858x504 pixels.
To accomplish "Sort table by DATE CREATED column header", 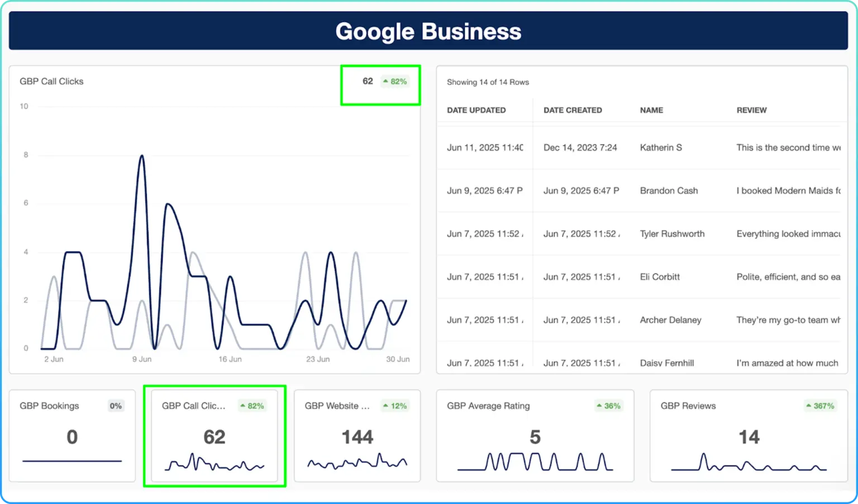I will coord(573,110).
